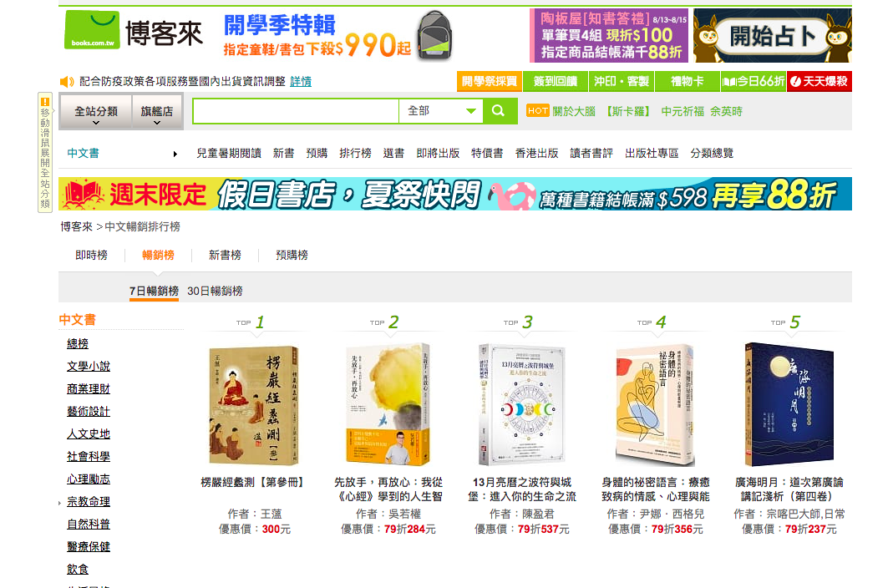Open the books.com.tw green logo
893x588 pixels.
[92, 29]
